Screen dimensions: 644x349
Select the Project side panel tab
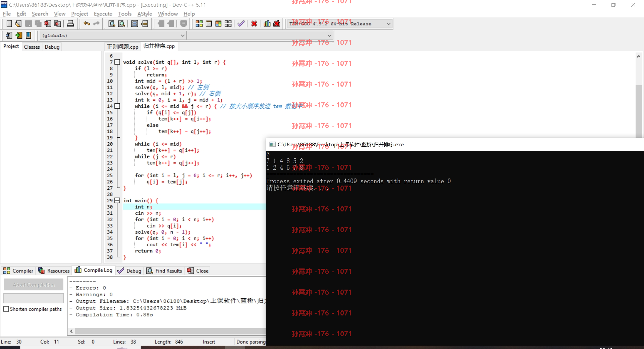click(11, 46)
